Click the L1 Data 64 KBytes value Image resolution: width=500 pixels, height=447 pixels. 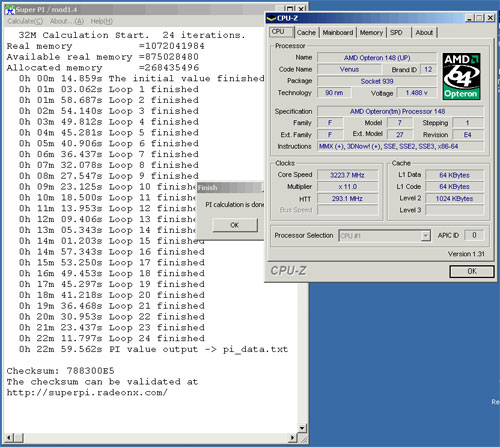[454, 175]
